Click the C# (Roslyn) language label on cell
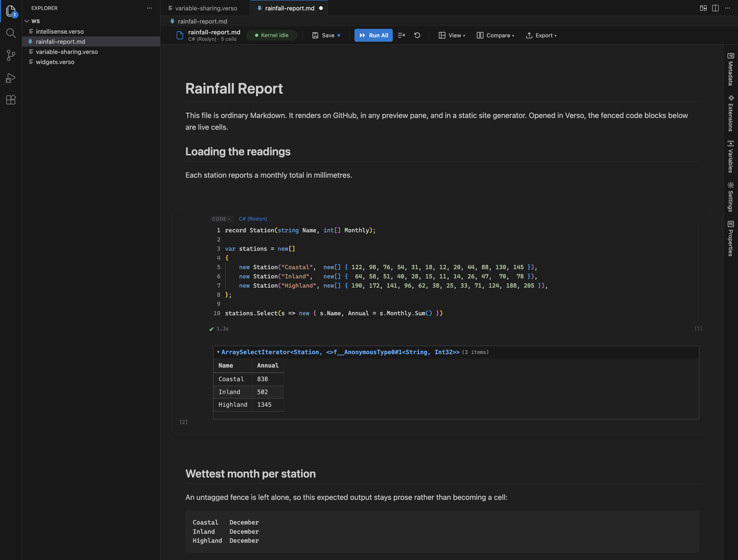This screenshot has height=560, width=738. click(253, 219)
